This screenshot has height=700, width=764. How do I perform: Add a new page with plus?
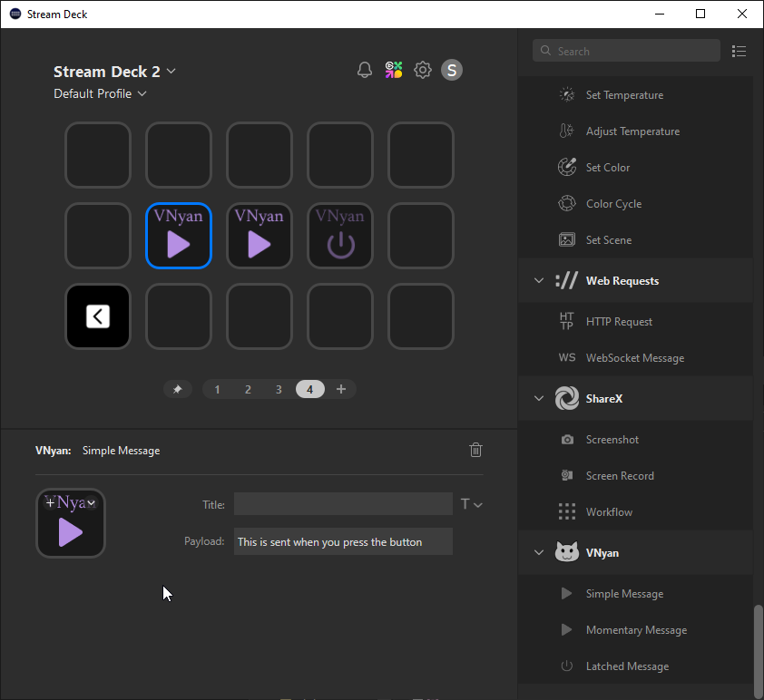coord(341,389)
